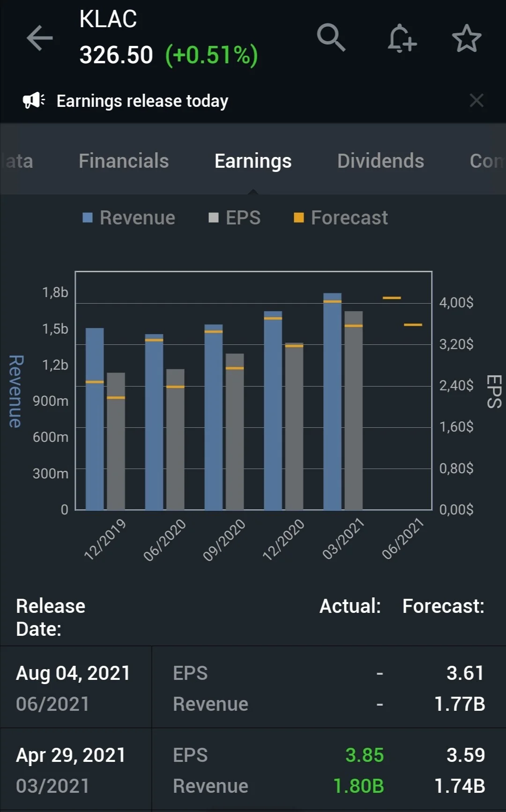The width and height of the screenshot is (506, 812).
Task: Tap the Actual: column header
Action: 350,606
